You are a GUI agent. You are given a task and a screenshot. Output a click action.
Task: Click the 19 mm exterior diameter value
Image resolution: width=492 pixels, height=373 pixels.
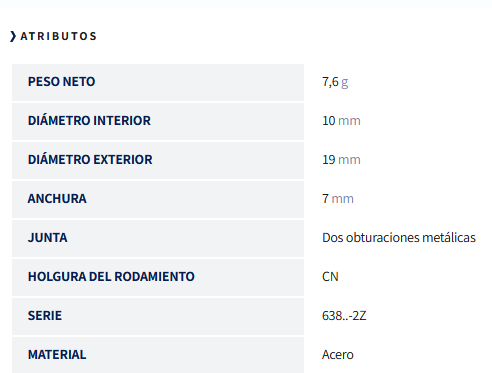[341, 160]
